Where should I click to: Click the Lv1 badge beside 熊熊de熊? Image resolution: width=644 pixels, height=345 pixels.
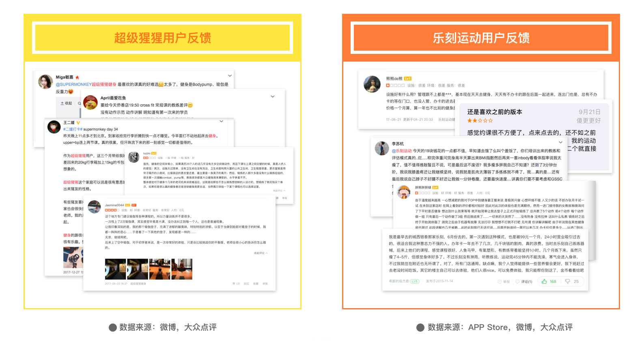pos(408,79)
